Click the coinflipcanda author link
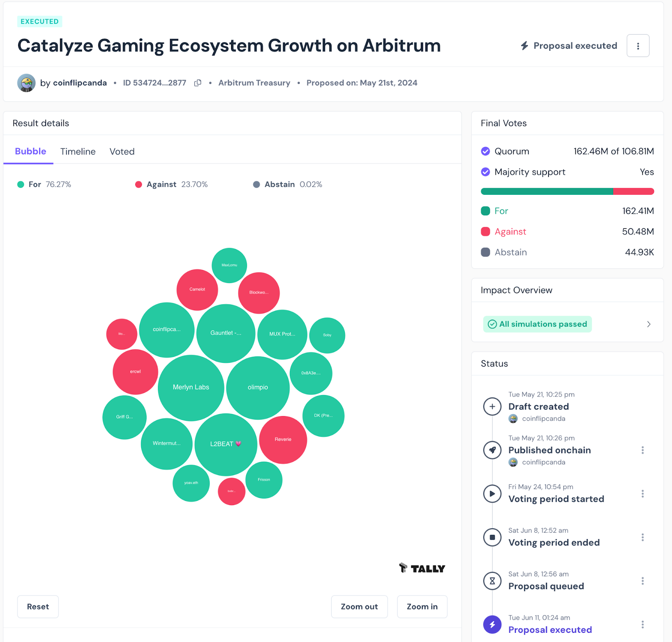Screen dimensions: 672x642 click(80, 83)
